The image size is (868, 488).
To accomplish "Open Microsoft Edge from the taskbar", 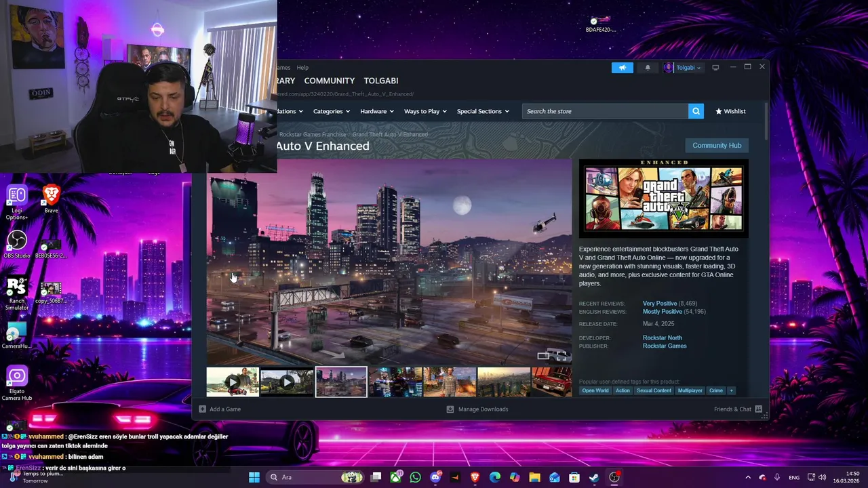I will (495, 477).
